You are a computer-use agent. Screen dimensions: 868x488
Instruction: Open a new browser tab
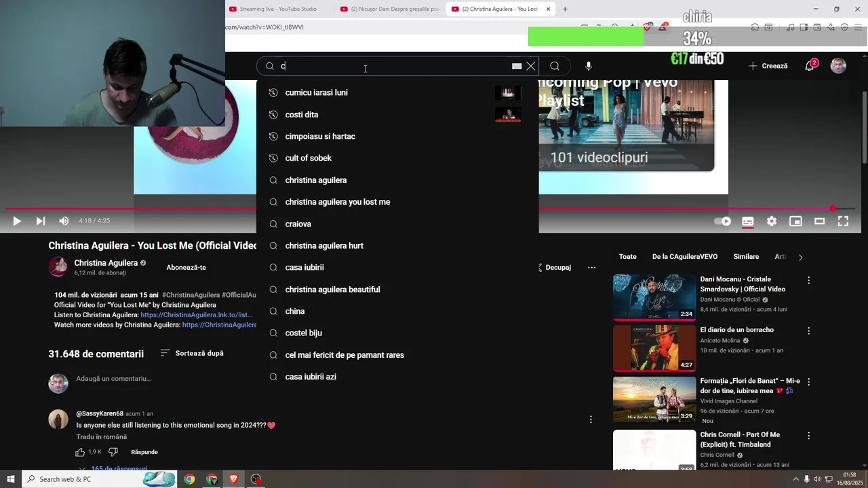pyautogui.click(x=565, y=9)
